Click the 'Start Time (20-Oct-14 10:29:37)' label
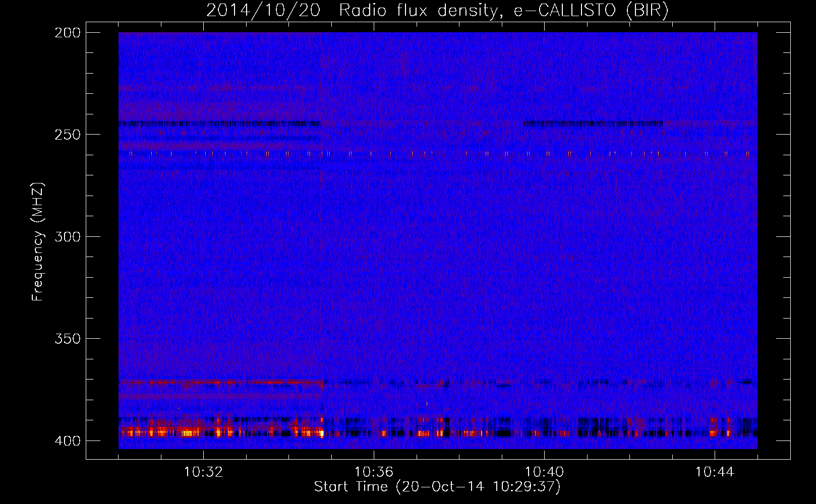 point(437,487)
